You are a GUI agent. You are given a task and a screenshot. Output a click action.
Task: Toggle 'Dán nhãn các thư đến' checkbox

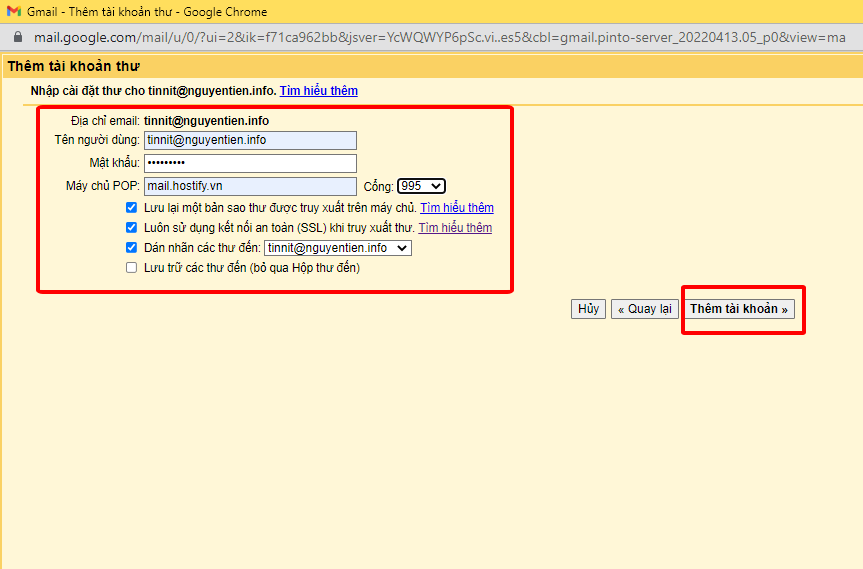tap(131, 248)
